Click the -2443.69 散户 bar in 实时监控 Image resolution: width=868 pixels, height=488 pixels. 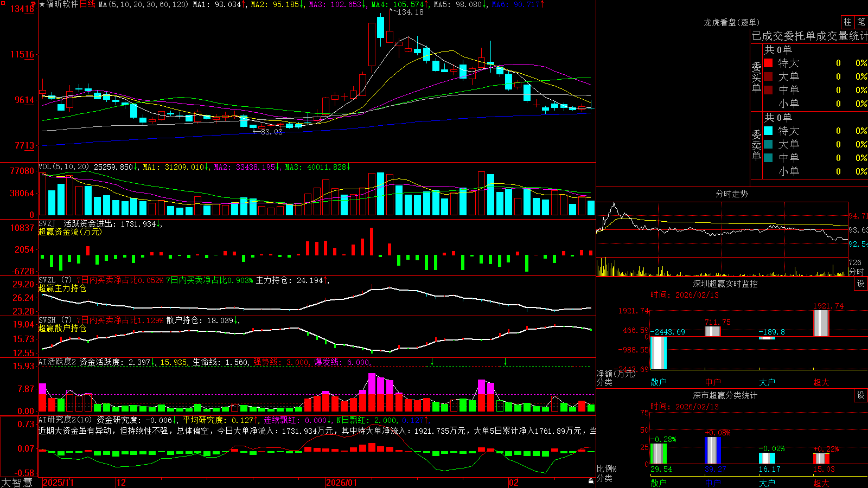[659, 353]
